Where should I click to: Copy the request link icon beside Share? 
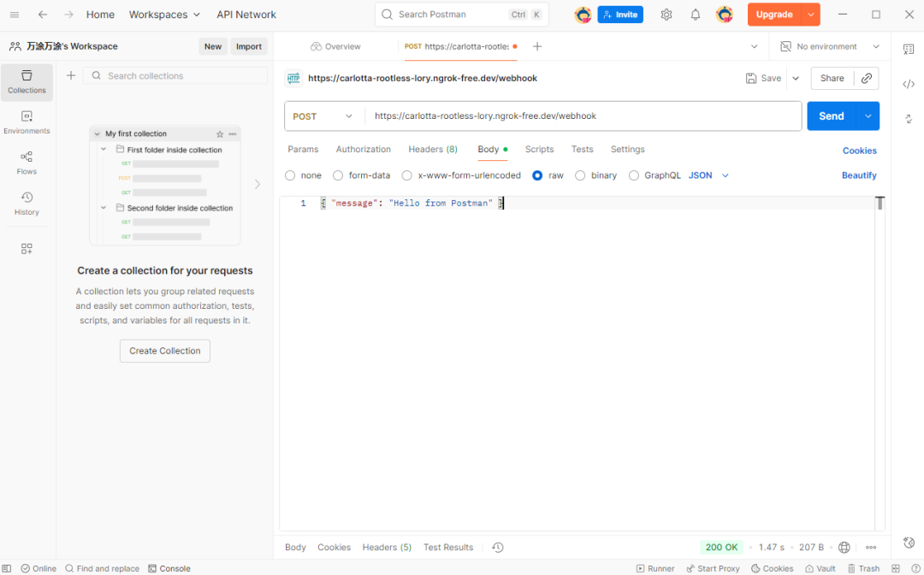pos(867,78)
